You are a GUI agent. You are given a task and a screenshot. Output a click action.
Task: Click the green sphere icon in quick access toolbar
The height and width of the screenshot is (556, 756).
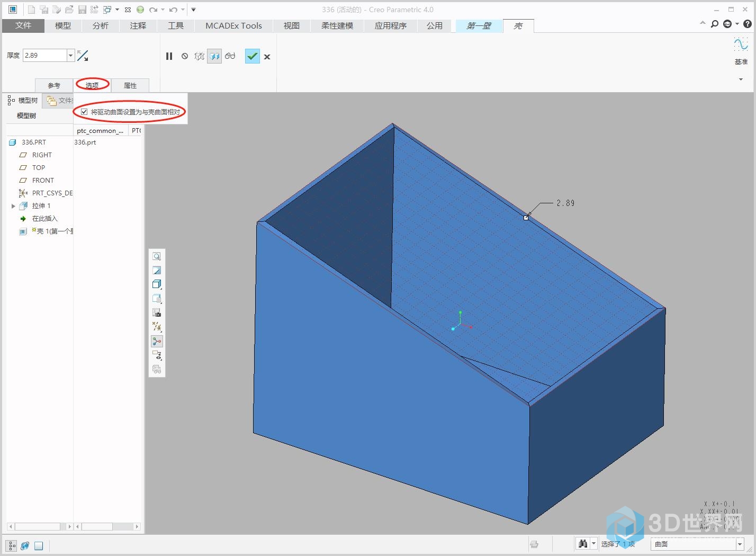tap(140, 10)
